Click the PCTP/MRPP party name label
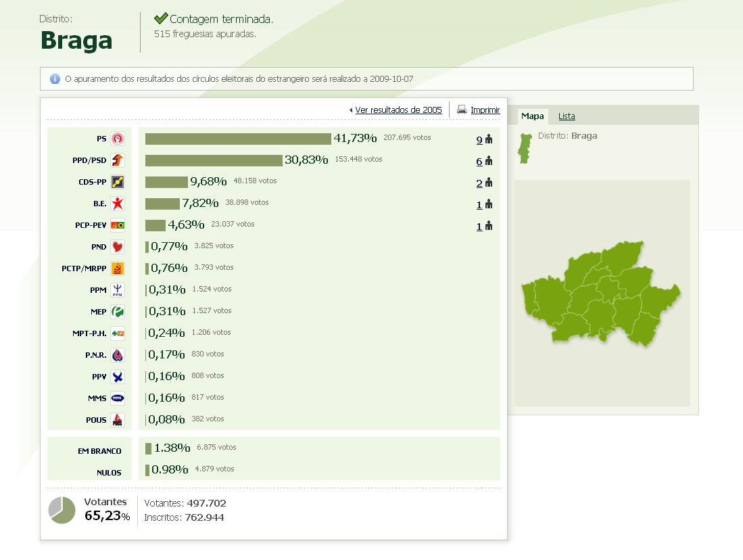743x560 pixels. tap(84, 269)
